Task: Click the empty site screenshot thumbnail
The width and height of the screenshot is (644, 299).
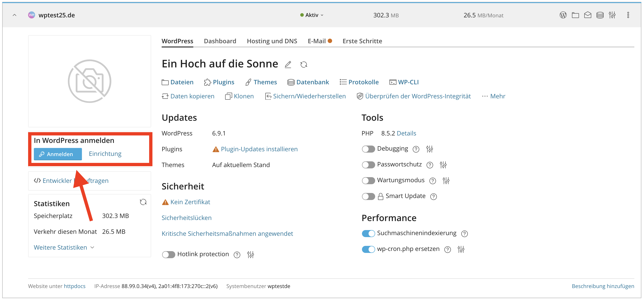Action: 89,81
